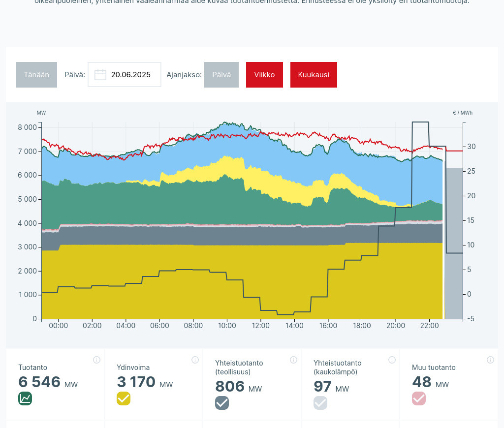The width and height of the screenshot is (504, 428).
Task: Open the date picker showing 20.06.2025
Action: pyautogui.click(x=130, y=75)
